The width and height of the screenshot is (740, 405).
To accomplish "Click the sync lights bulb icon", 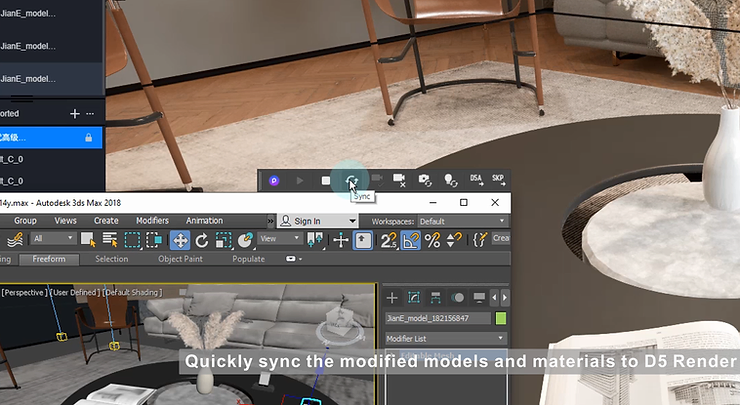I will (450, 180).
